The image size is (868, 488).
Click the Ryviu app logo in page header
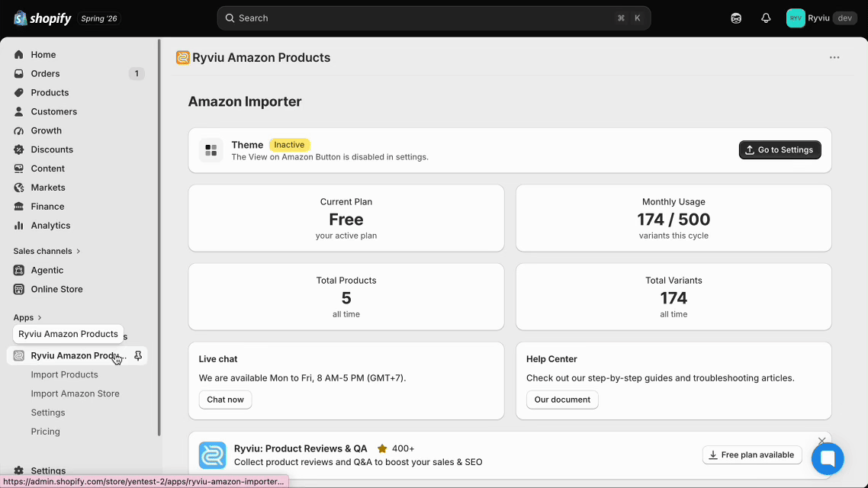tap(183, 57)
